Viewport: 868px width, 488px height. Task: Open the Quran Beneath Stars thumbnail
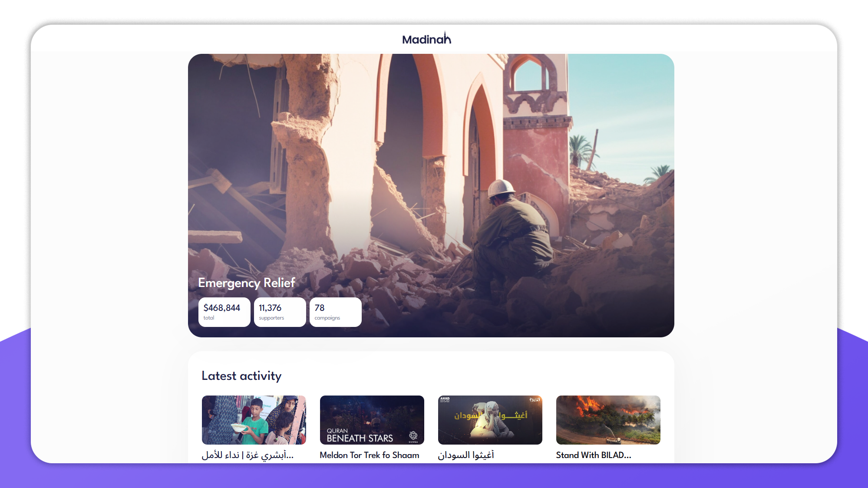(x=372, y=420)
